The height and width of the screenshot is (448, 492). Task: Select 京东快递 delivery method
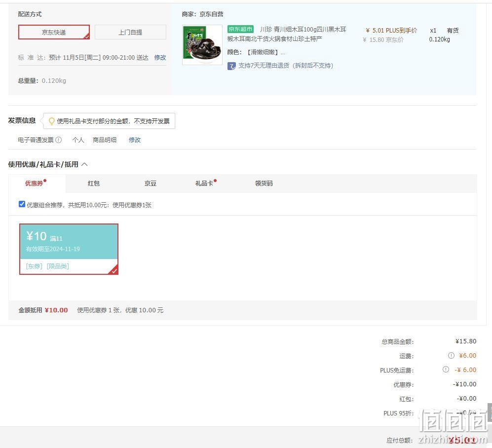pos(54,32)
